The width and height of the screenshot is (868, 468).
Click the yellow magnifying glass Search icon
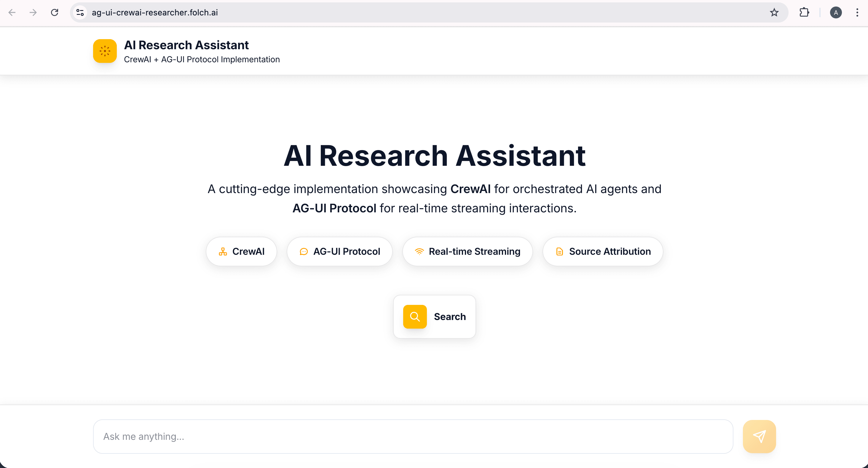pyautogui.click(x=414, y=317)
